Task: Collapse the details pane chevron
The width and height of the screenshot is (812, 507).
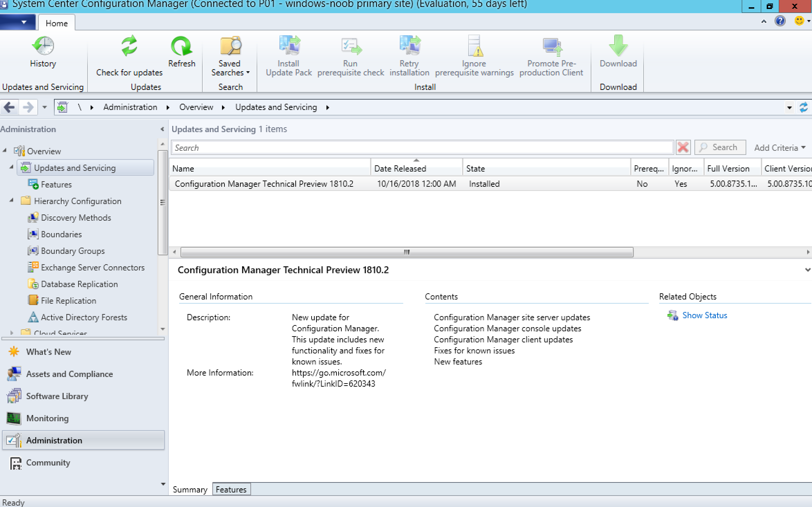Action: (808, 270)
